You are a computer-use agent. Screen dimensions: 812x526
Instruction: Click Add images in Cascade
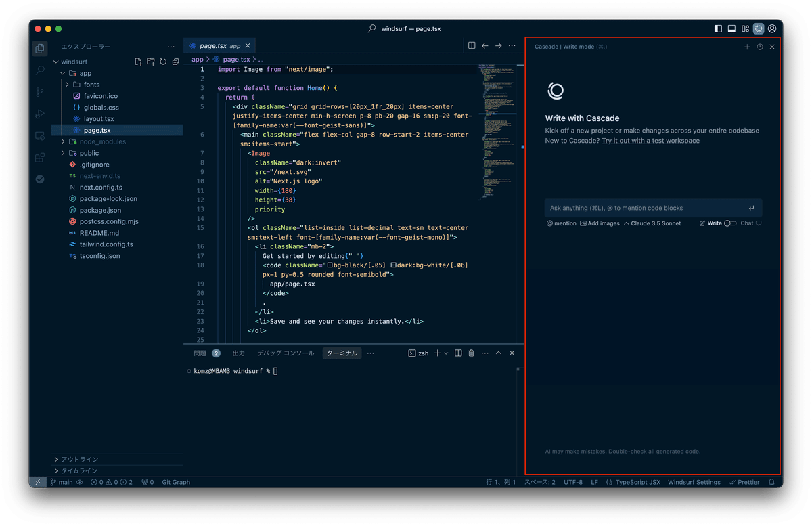[x=600, y=223]
